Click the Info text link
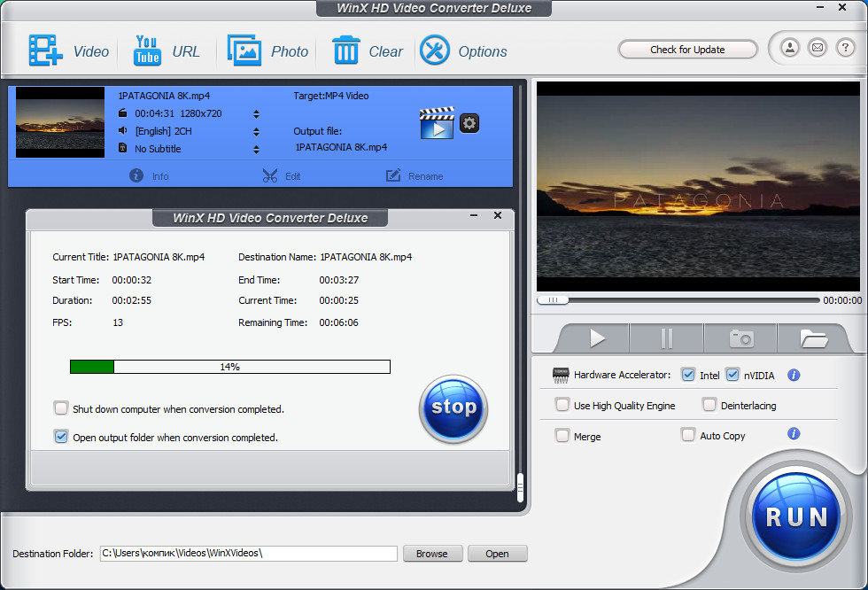 160,176
